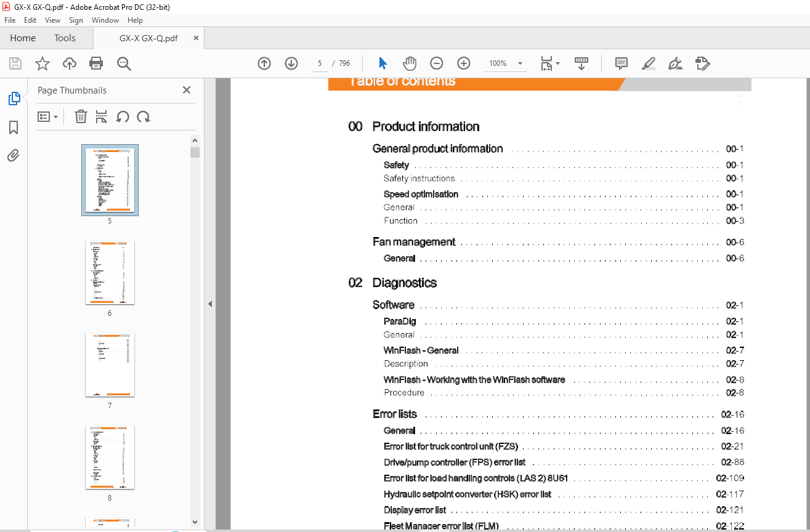Go to previous page arrow icon

[x=264, y=63]
